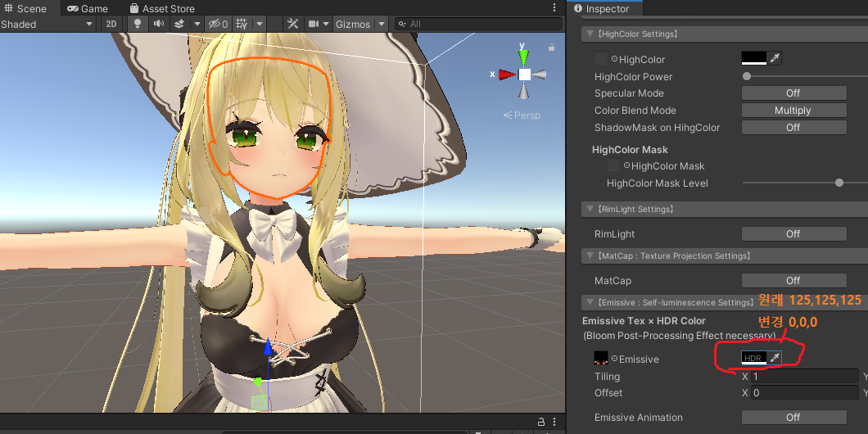Open Scene view three-dot options menu
Viewport: 868px width, 434px height.
click(x=554, y=7)
